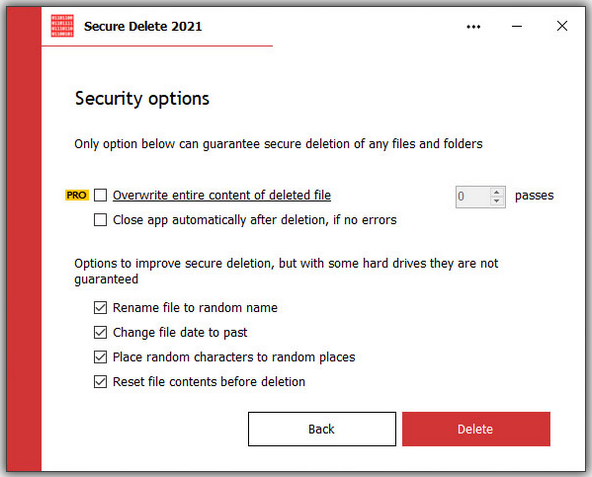Screen dimensions: 592x477
Task: Click the yellow PRO badge
Action: (x=77, y=195)
